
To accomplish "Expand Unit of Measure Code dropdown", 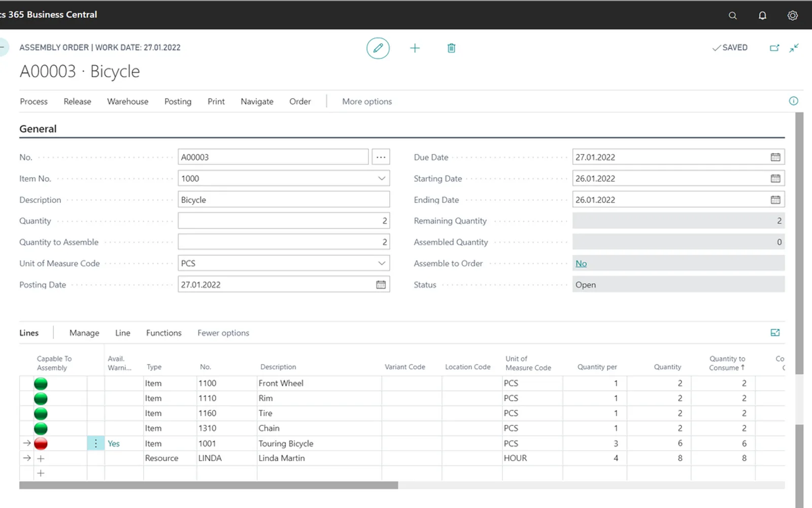I will pyautogui.click(x=381, y=263).
